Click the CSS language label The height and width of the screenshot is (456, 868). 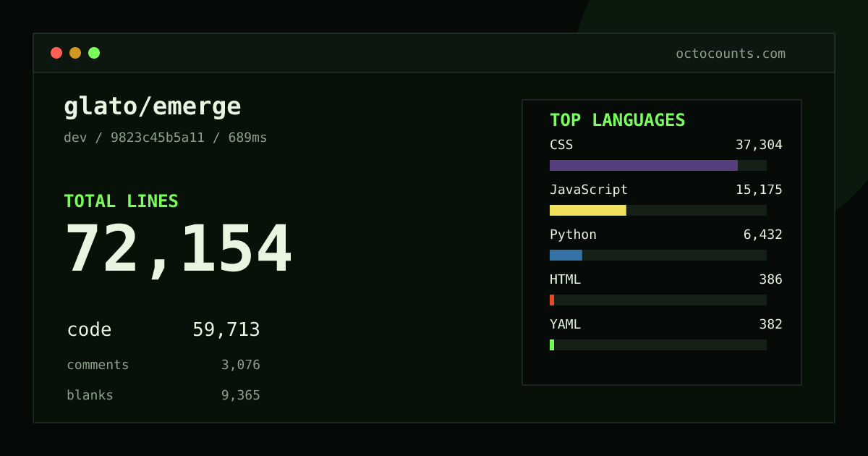click(561, 145)
